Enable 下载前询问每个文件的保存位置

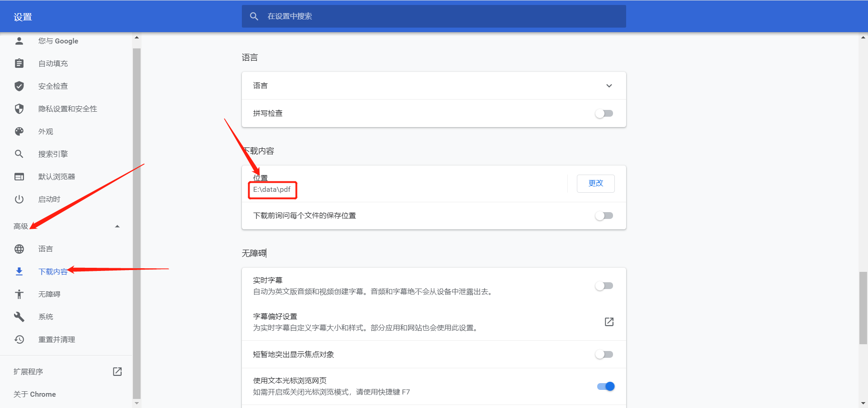(604, 216)
